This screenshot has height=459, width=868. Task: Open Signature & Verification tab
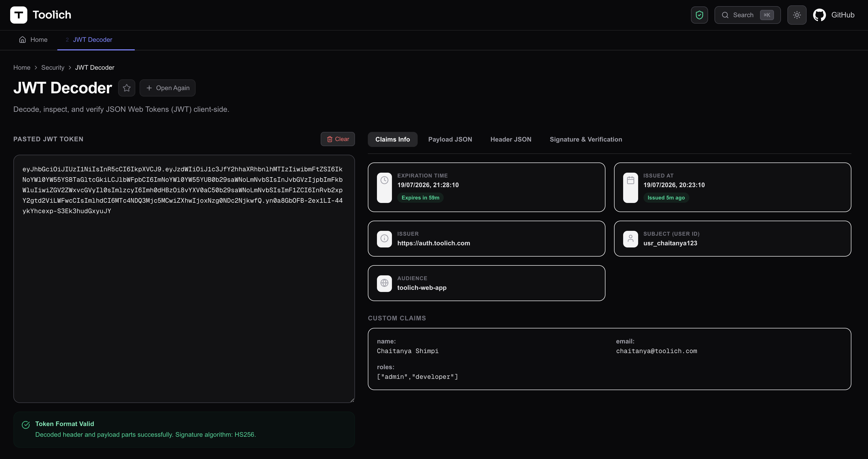(586, 139)
